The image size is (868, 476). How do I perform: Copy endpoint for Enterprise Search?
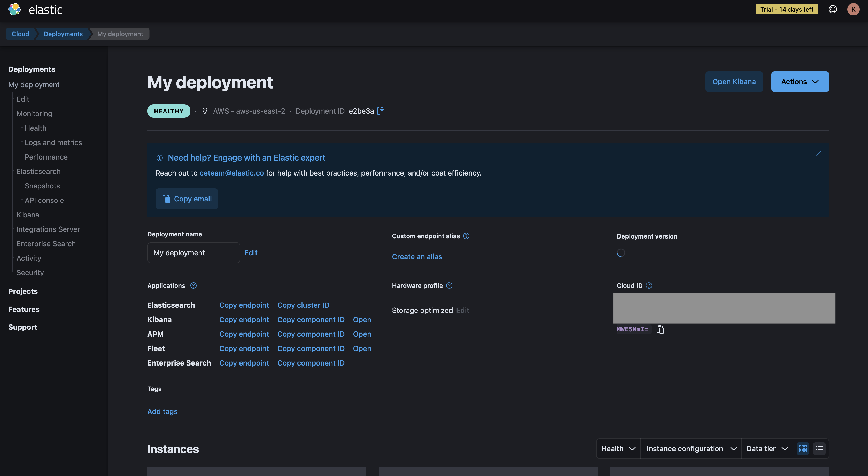[x=244, y=363]
